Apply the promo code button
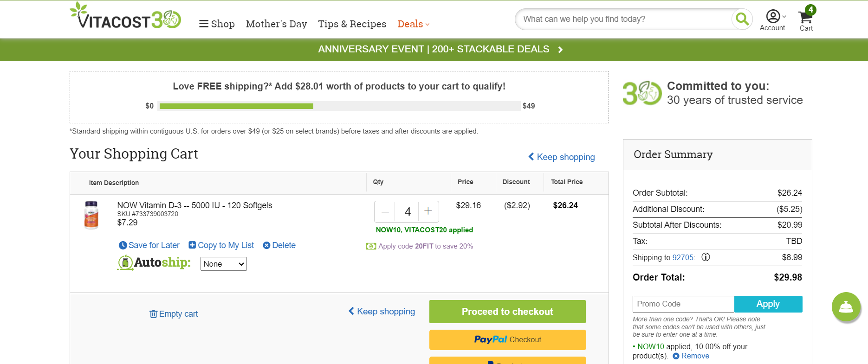This screenshot has width=868, height=364. [x=768, y=304]
